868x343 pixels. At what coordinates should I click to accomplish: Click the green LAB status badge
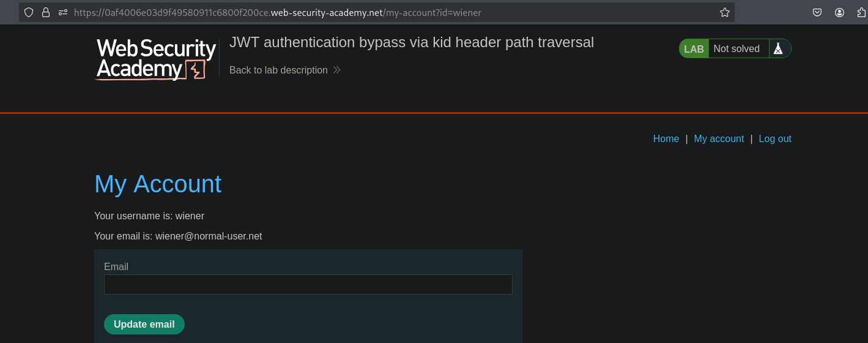[694, 49]
